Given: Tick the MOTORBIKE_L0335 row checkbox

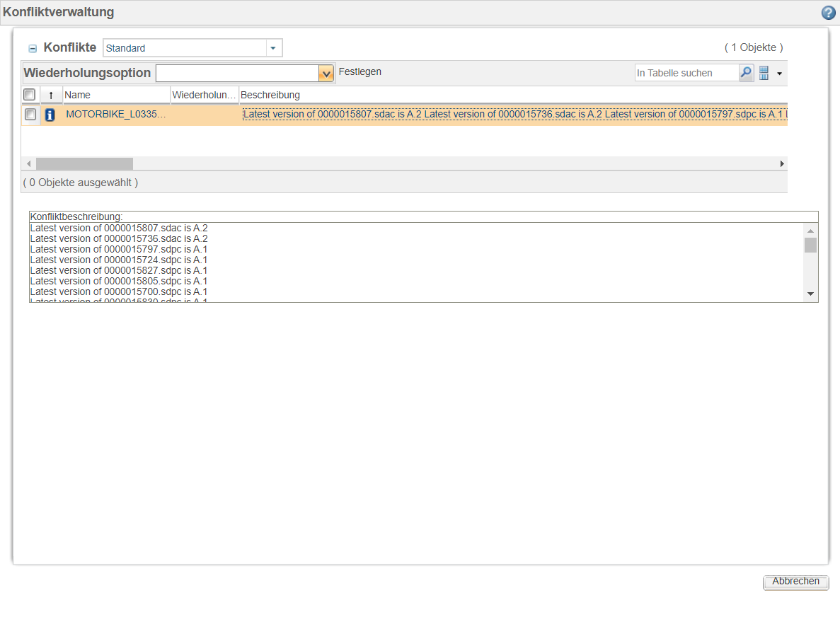Looking at the screenshot, I should click(30, 114).
